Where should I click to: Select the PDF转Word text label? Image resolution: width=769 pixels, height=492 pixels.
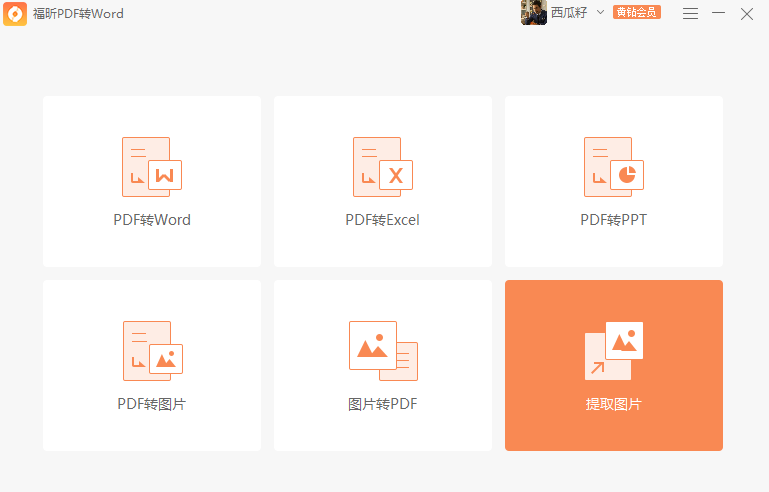152,220
